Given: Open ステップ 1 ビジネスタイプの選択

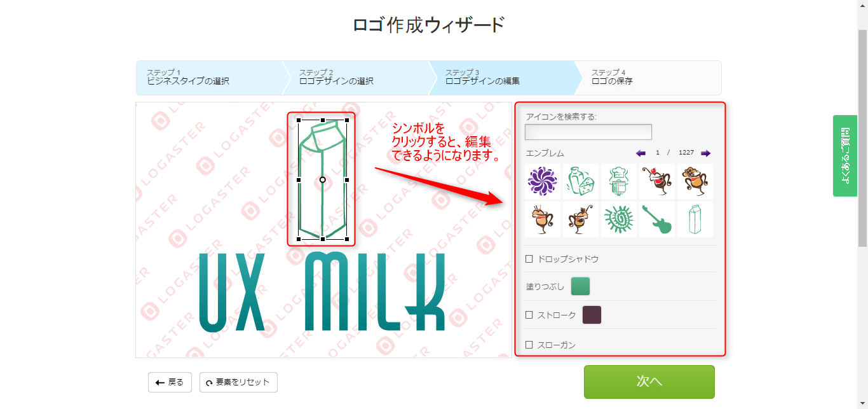Looking at the screenshot, I should click(209, 78).
